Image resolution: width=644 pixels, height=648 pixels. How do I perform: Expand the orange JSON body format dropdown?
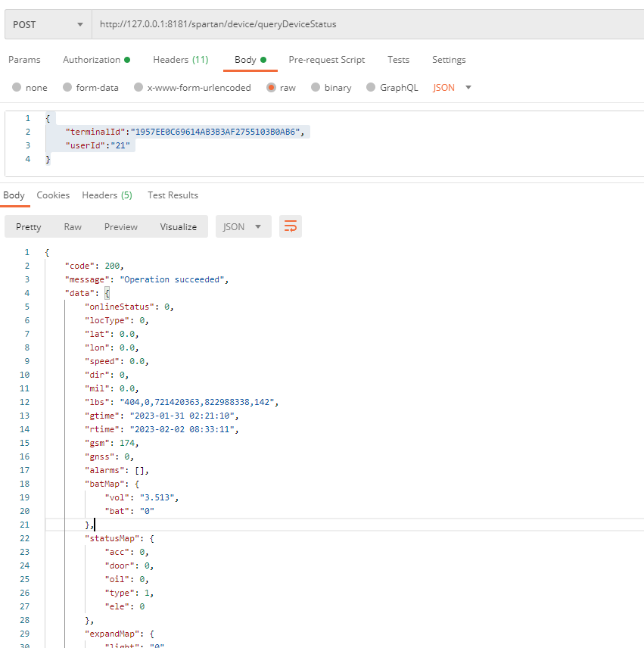(x=452, y=88)
